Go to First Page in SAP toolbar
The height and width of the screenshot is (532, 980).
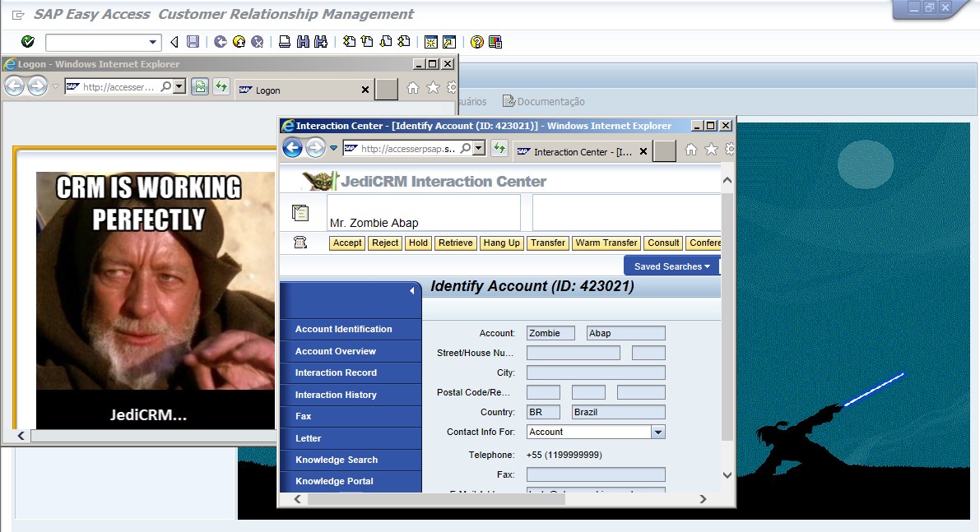(350, 42)
